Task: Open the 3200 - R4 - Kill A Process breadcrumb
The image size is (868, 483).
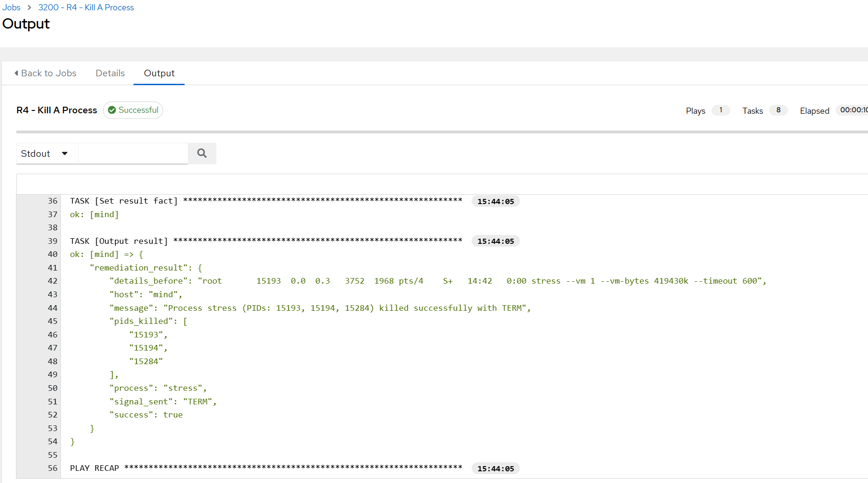Action: click(x=86, y=7)
